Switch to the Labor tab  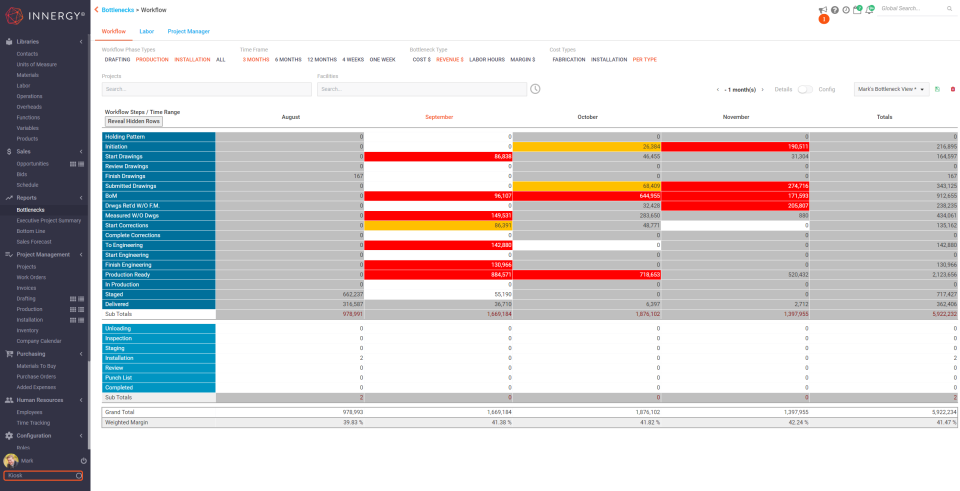146,31
